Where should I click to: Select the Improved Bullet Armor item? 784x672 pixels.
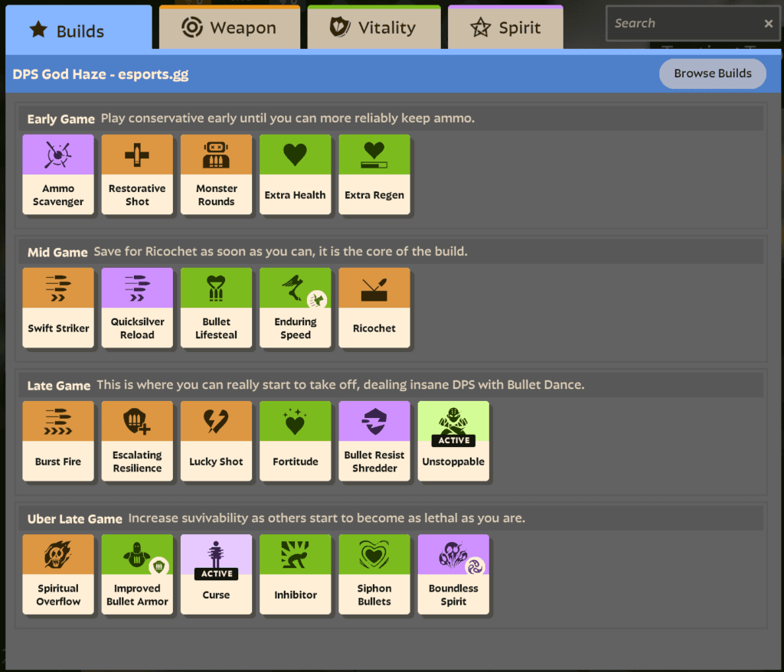[137, 574]
